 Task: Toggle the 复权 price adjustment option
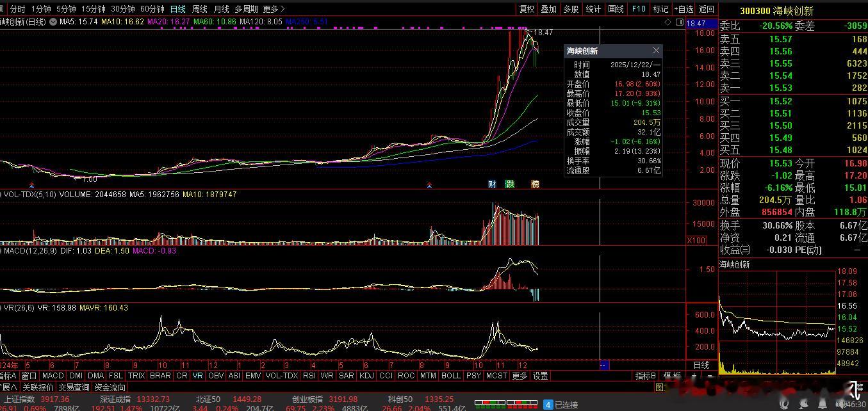click(x=527, y=9)
